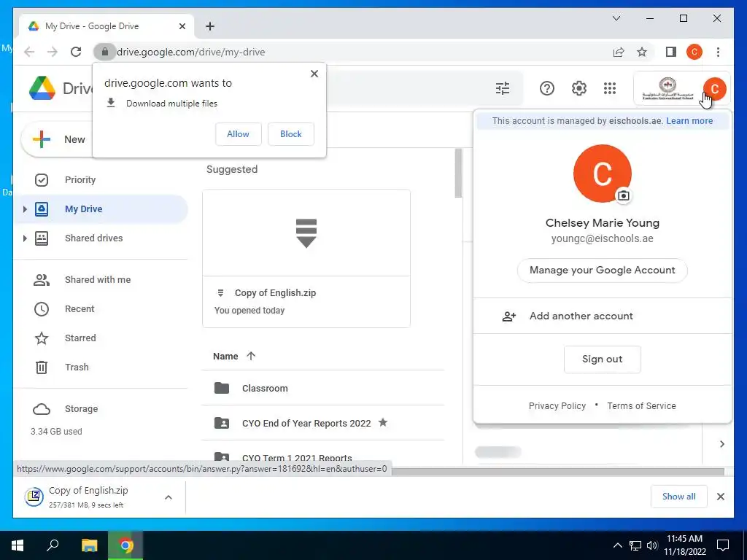Screen dimensions: 747x560
Task: Click the share this page icon in address bar
Action: (619, 52)
